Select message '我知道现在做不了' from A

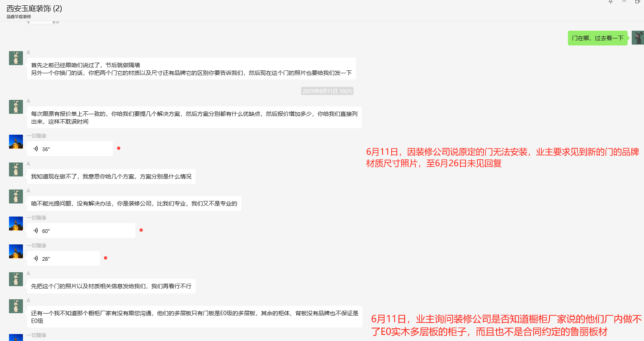[x=111, y=176]
